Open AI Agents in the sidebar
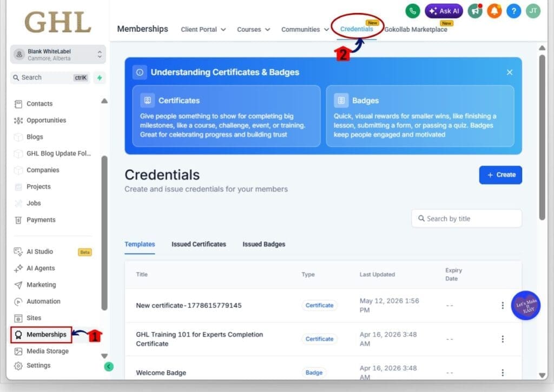The image size is (554, 392). [41, 268]
